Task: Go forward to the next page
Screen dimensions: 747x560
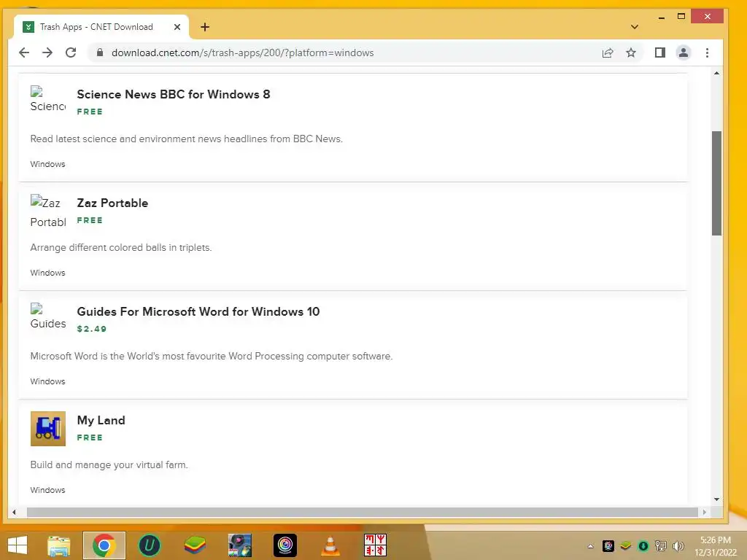Action: click(x=47, y=52)
